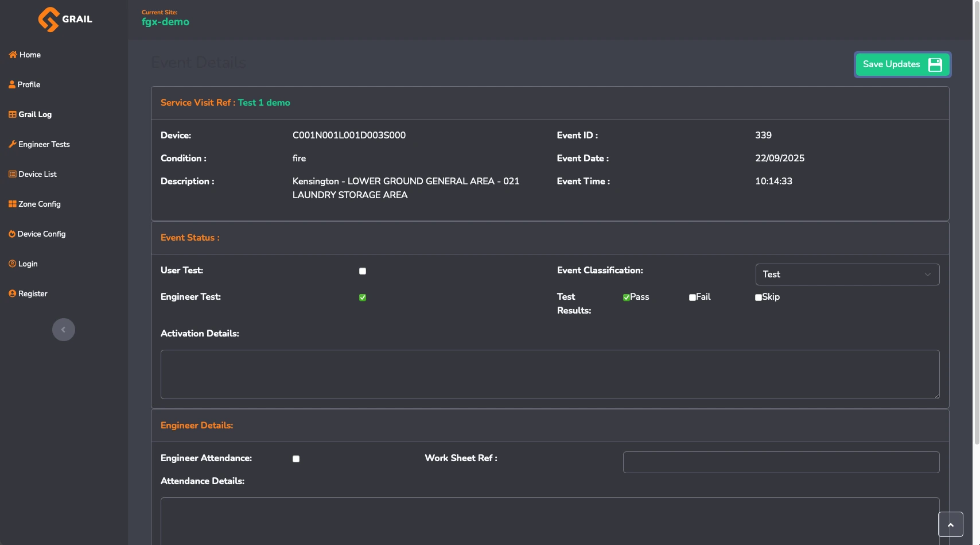Viewport: 980px width, 545px height.
Task: Tick the Fail test result checkbox
Action: [x=693, y=297]
